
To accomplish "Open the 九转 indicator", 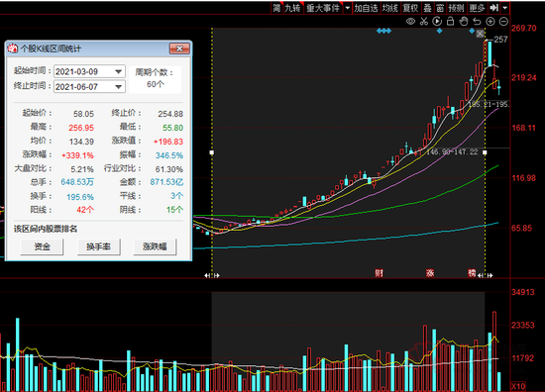I will [292, 8].
